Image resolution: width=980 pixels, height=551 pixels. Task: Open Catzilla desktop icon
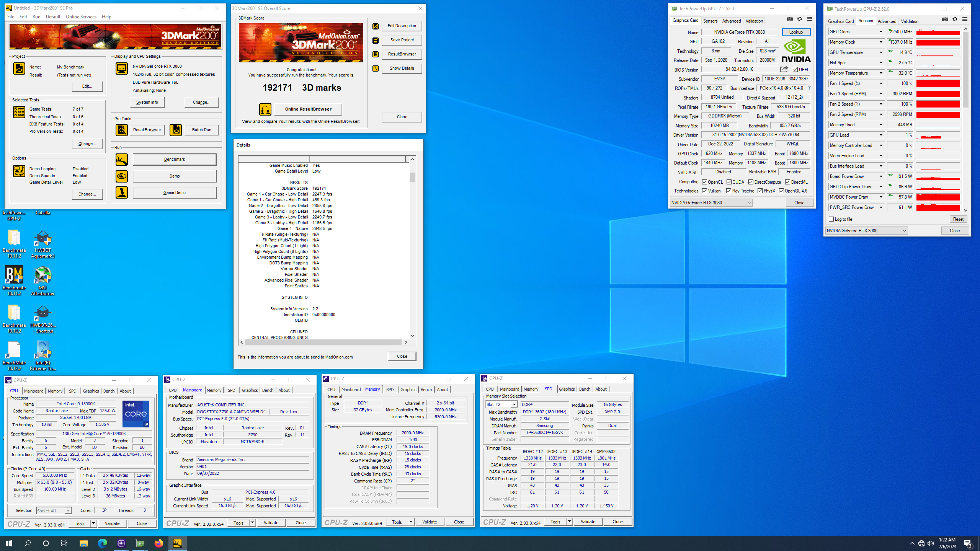42,213
